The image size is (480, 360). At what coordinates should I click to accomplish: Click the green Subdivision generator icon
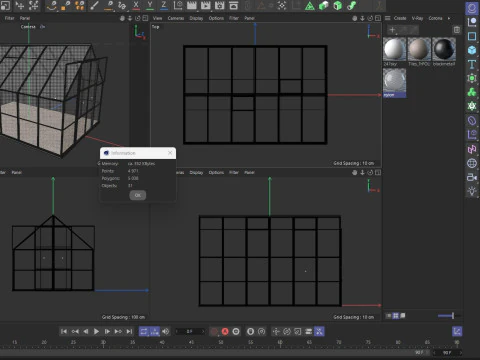[x=472, y=78]
